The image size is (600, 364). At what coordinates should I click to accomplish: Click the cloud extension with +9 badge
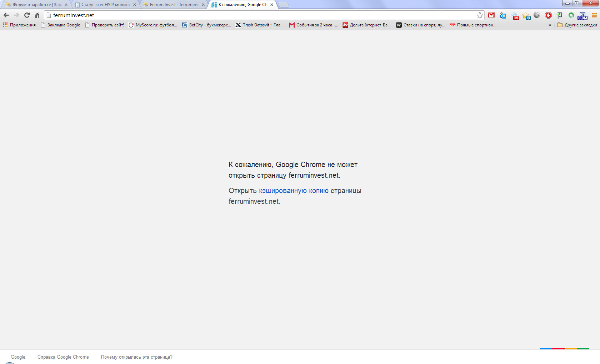(x=515, y=16)
